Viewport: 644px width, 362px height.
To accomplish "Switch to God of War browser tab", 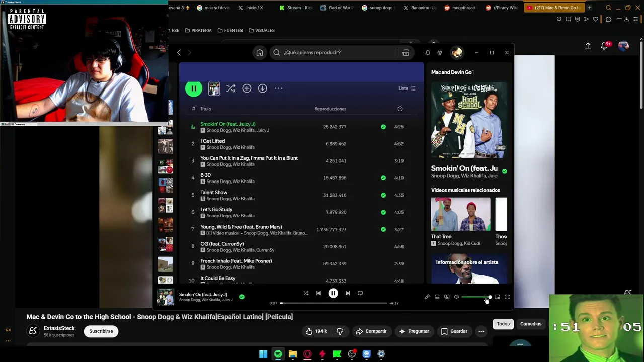I will coord(337,8).
